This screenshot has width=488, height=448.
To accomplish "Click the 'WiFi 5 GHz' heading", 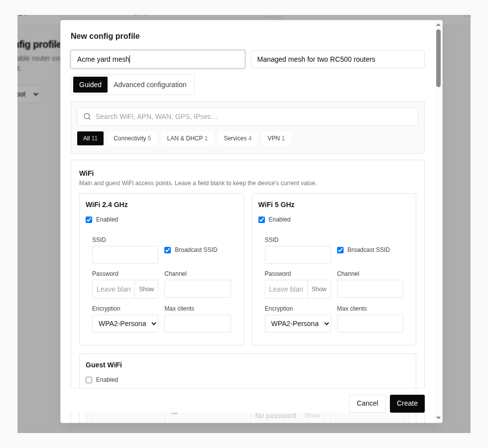I will 276,205.
